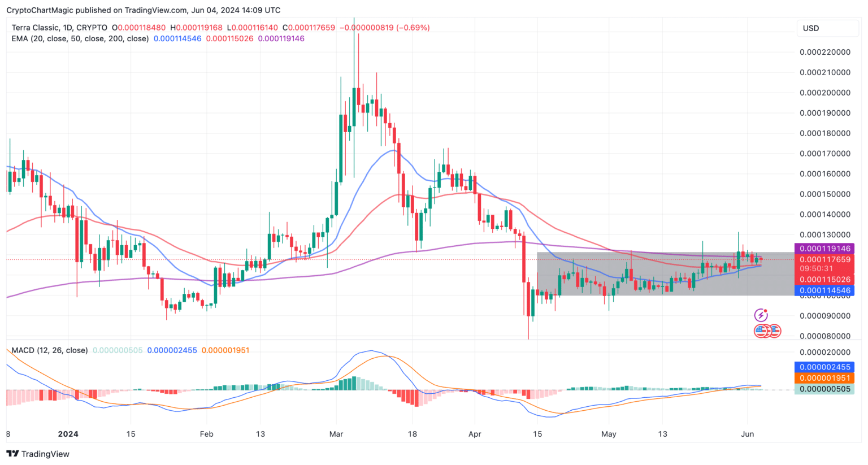Image resolution: width=868 pixels, height=465 pixels.
Task: Click the 0.000220000 price axis label
Action: pyautogui.click(x=825, y=52)
